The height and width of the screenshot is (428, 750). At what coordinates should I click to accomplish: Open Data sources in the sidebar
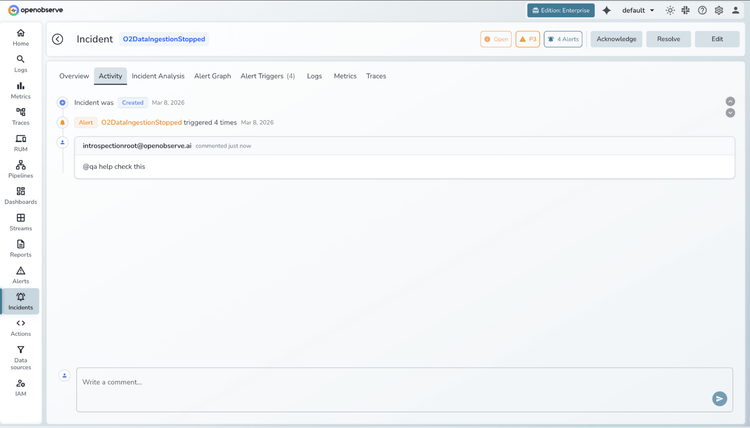pos(21,358)
